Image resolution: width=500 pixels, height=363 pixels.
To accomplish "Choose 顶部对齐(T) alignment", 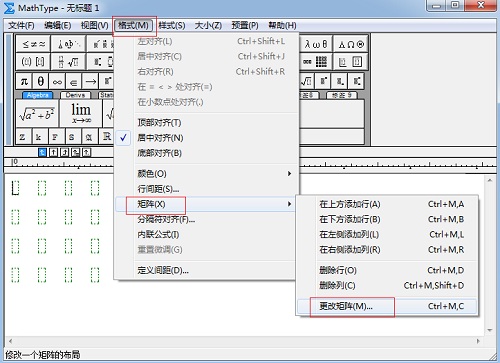I will click(206, 122).
